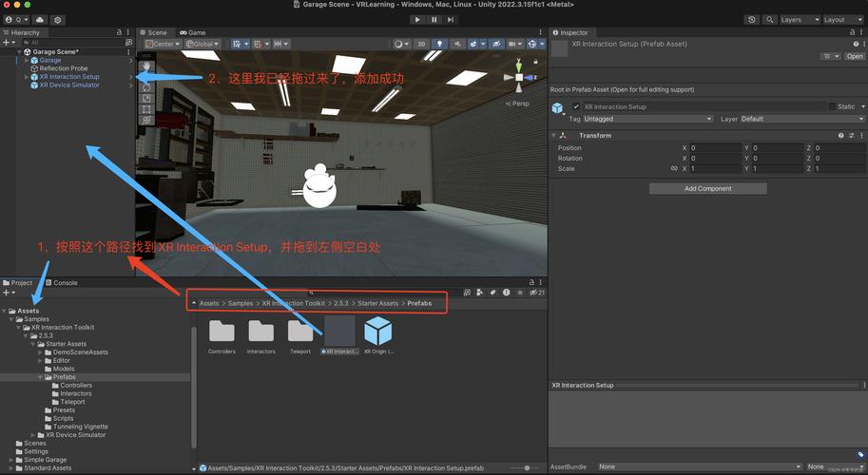Expand the Garage object in Hierarchy
The height and width of the screenshot is (475, 868).
[27, 60]
